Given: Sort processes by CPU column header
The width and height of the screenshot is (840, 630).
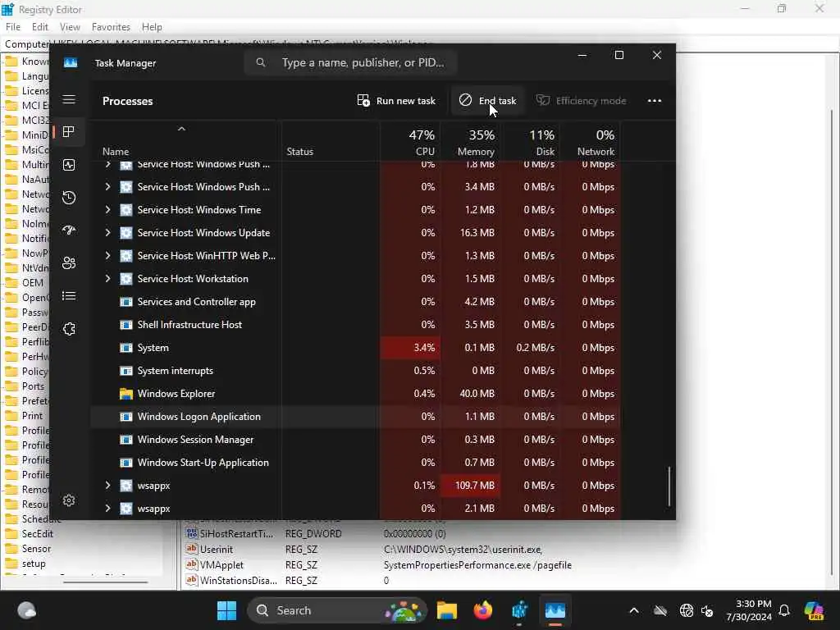Looking at the screenshot, I should click(x=411, y=141).
